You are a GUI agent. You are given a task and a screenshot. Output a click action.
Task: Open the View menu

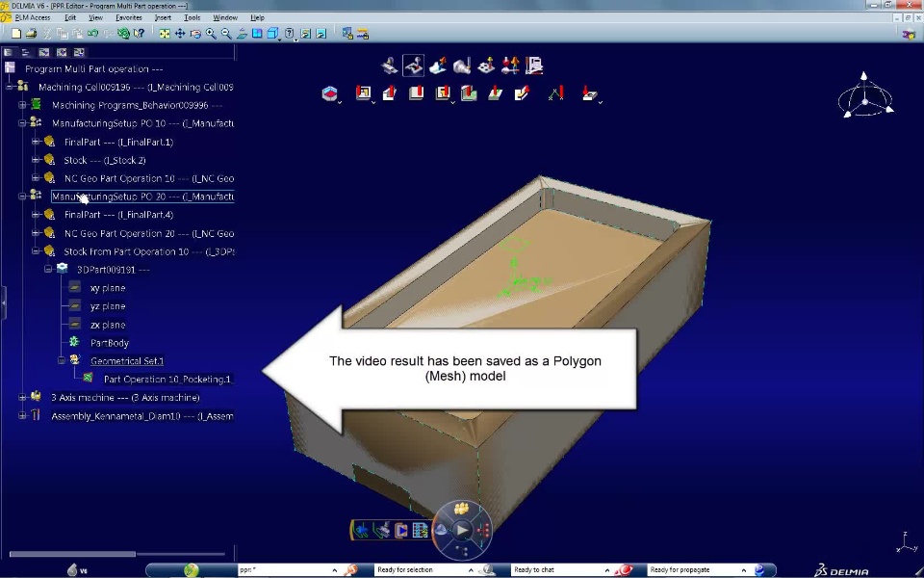(95, 17)
